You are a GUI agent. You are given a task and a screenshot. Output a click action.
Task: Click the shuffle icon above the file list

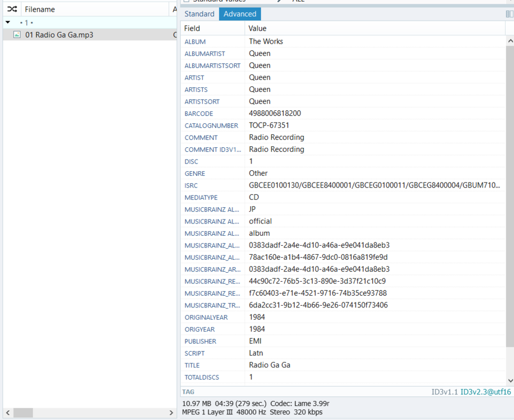11,9
